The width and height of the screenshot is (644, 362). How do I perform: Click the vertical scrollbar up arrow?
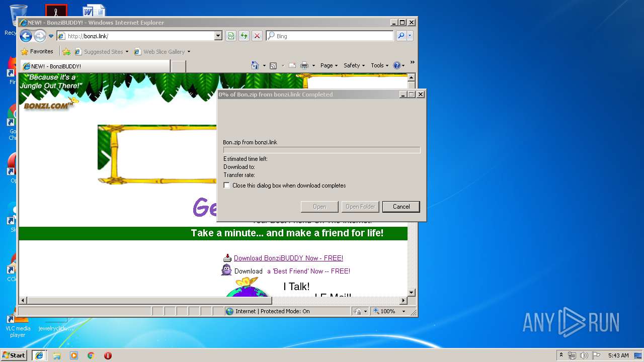[411, 78]
